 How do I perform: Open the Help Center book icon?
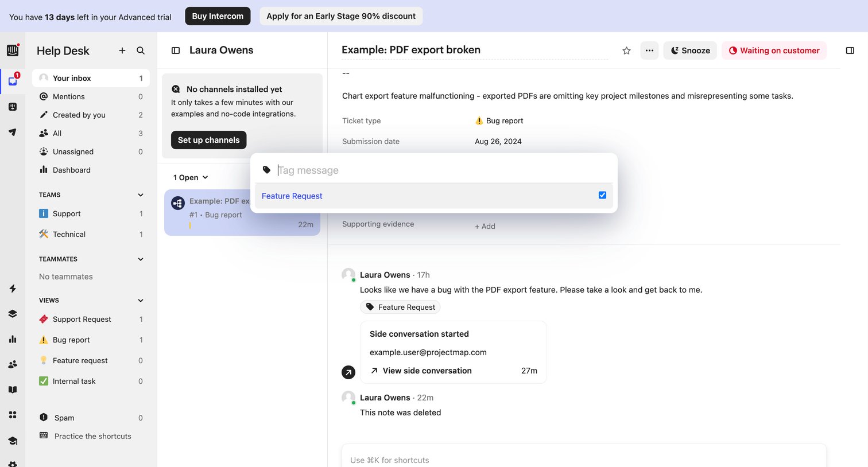pyautogui.click(x=13, y=390)
